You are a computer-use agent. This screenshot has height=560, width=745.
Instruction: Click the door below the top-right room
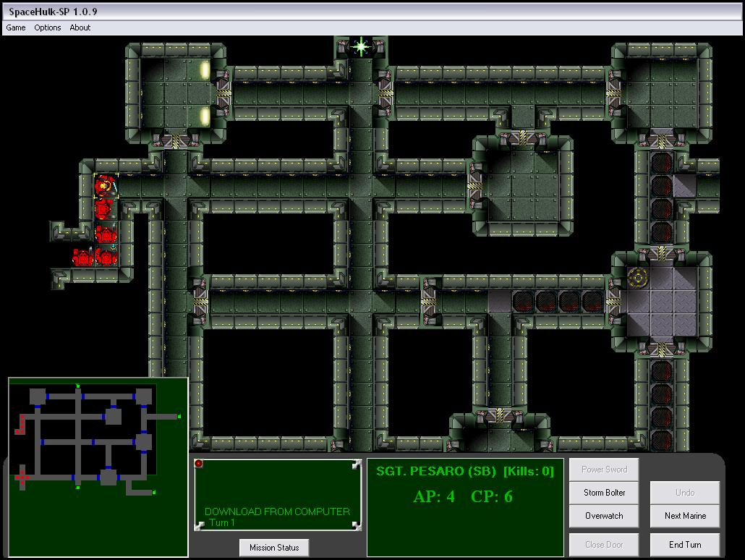tap(661, 140)
